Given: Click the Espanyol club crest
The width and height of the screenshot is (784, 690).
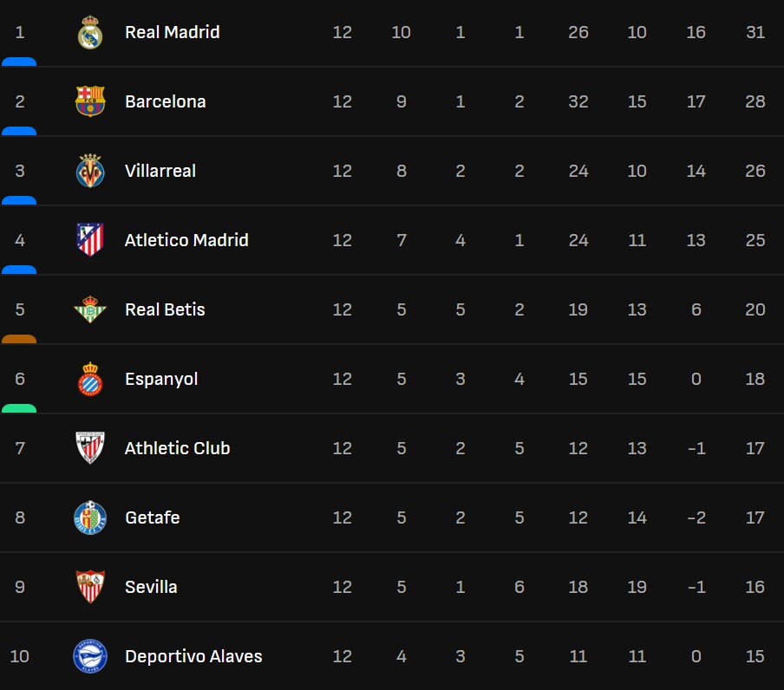Looking at the screenshot, I should [x=90, y=379].
